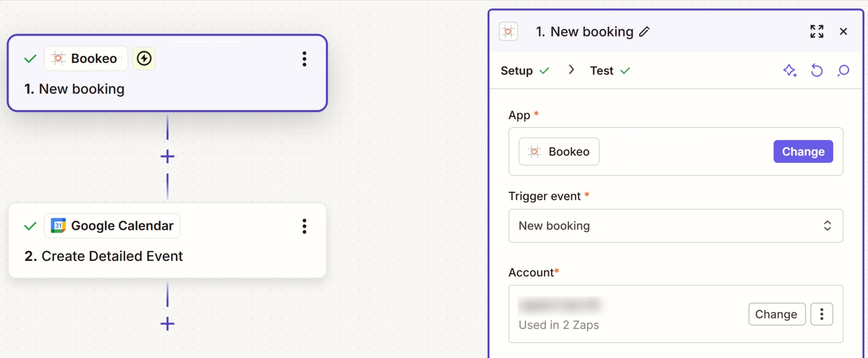
Task: Click the Google Calendar app badge
Action: tap(112, 226)
